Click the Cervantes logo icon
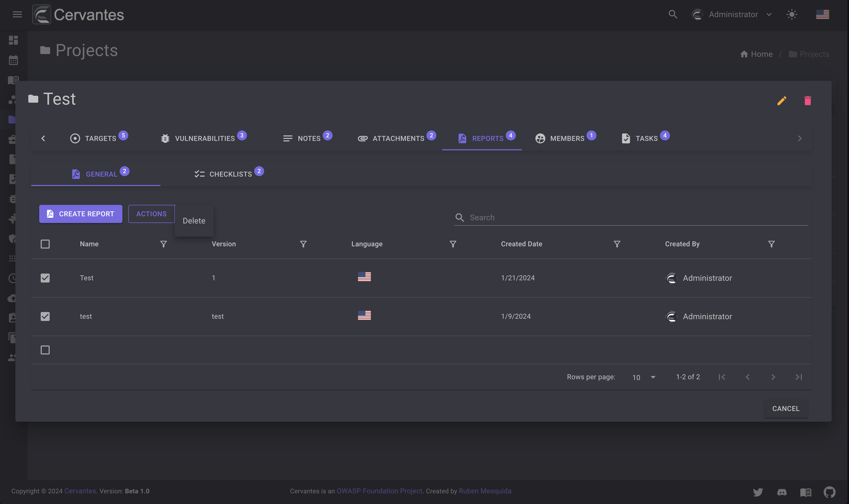Viewport: 849px width, 504px height. [41, 14]
